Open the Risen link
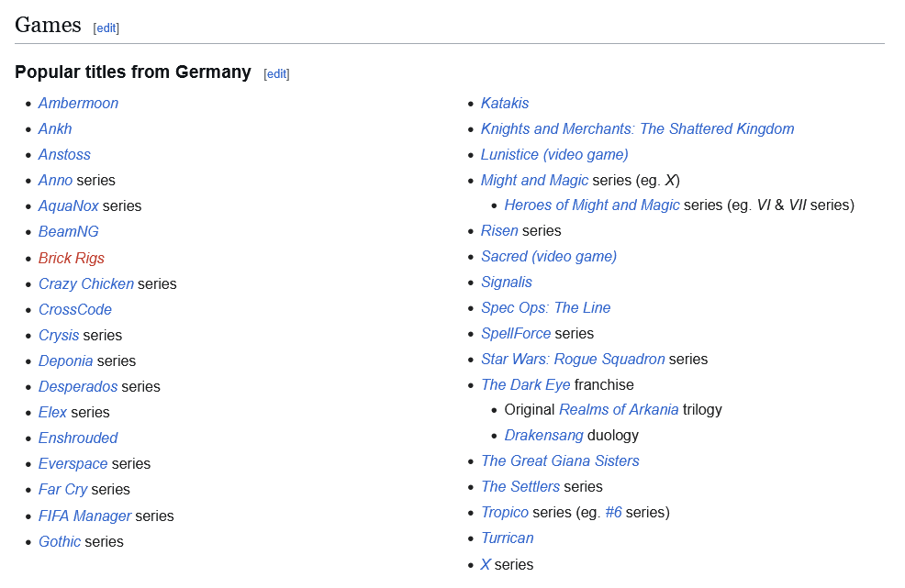 point(500,231)
